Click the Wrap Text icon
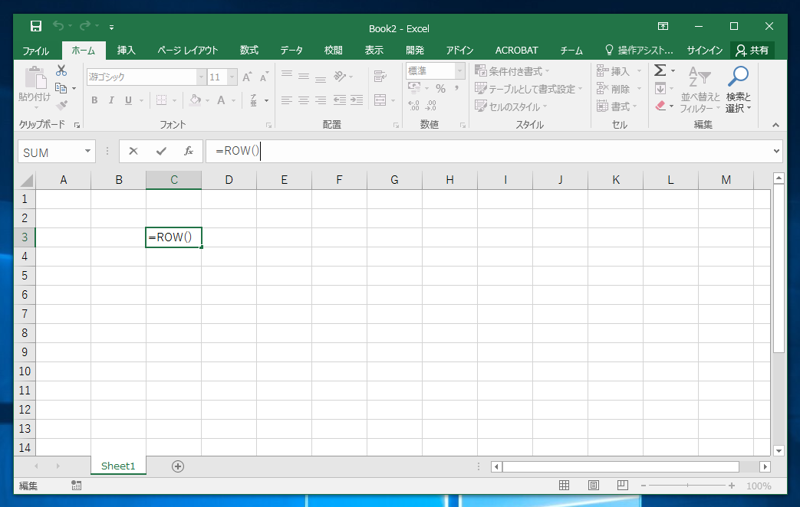 (380, 76)
